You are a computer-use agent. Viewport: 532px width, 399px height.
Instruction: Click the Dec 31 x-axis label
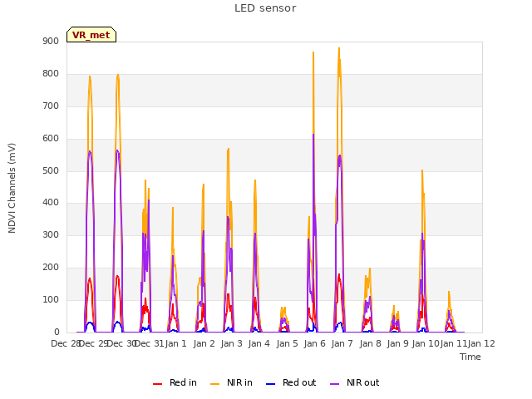tap(150, 343)
